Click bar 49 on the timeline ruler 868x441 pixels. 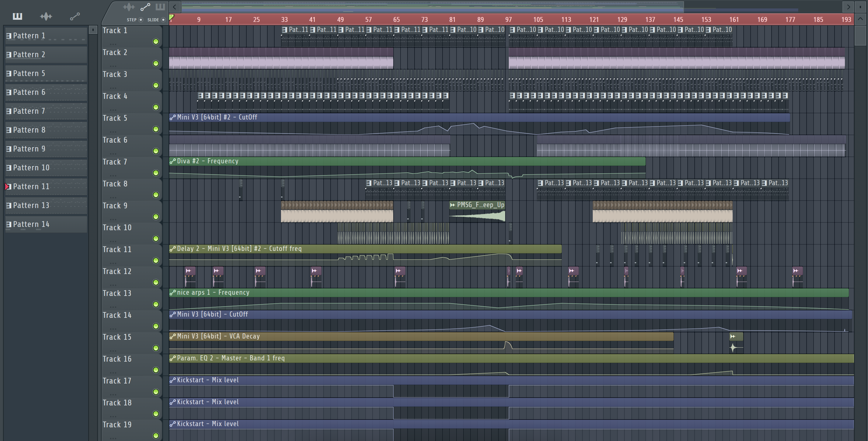click(340, 19)
